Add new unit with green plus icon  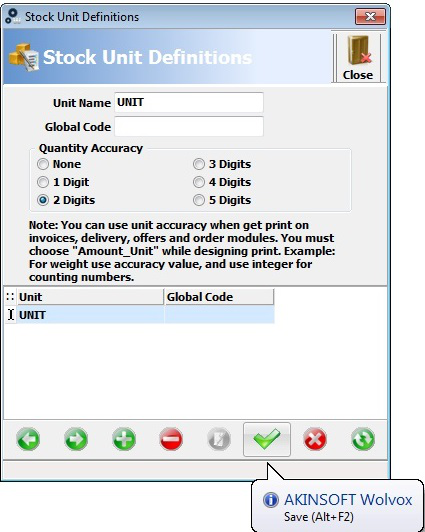(x=124, y=439)
